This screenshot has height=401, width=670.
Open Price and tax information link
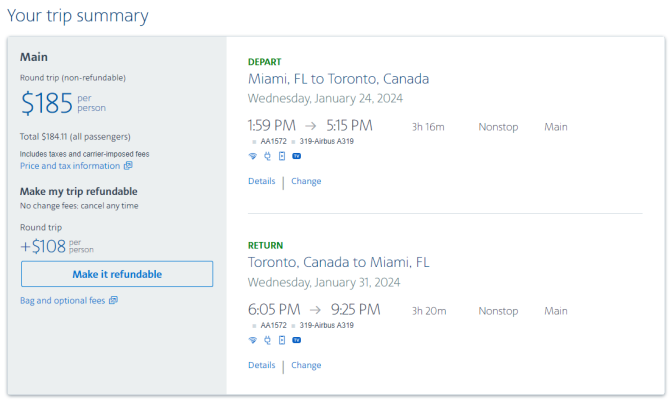coord(70,166)
